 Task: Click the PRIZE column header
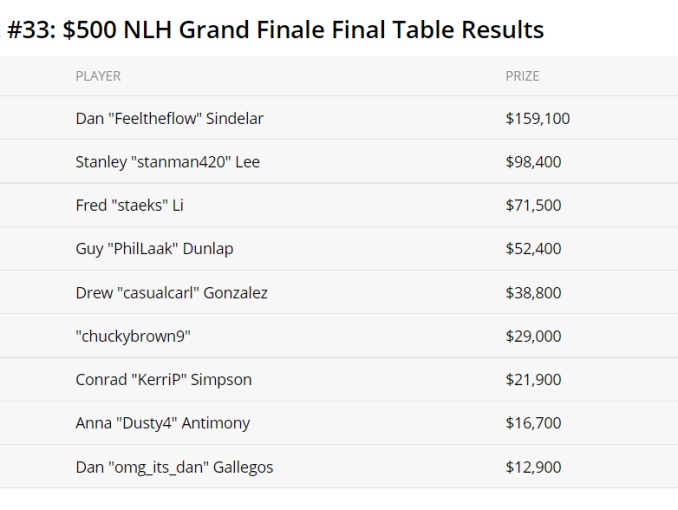point(522,76)
